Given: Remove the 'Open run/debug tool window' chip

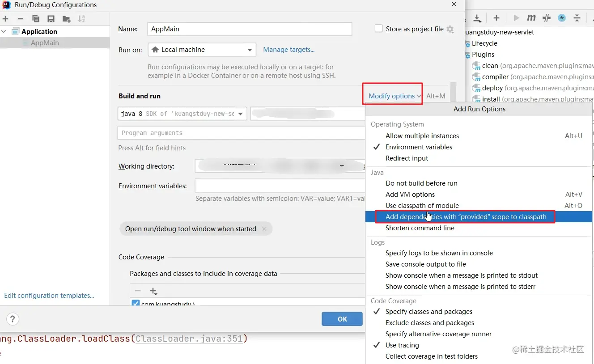Looking at the screenshot, I should pos(264,229).
